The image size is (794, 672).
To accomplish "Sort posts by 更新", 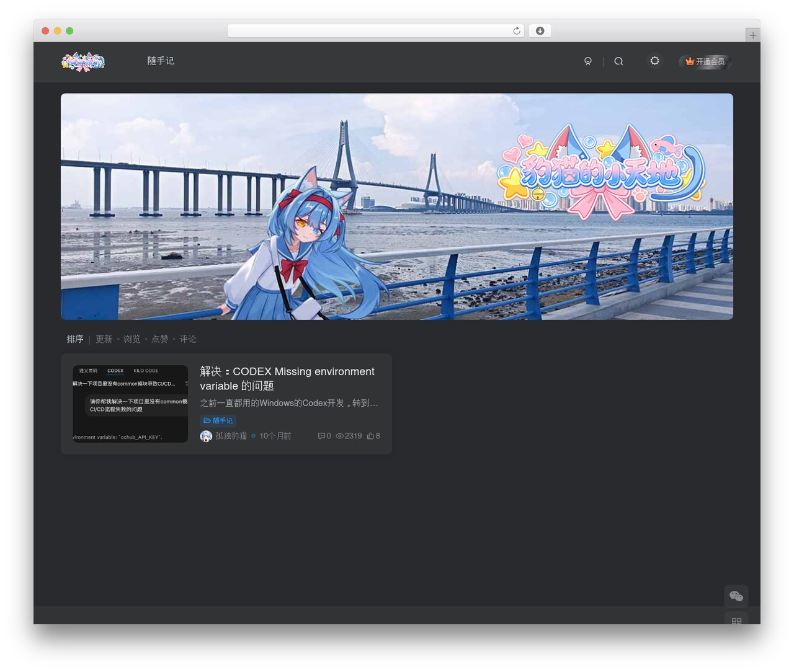I will 104,339.
